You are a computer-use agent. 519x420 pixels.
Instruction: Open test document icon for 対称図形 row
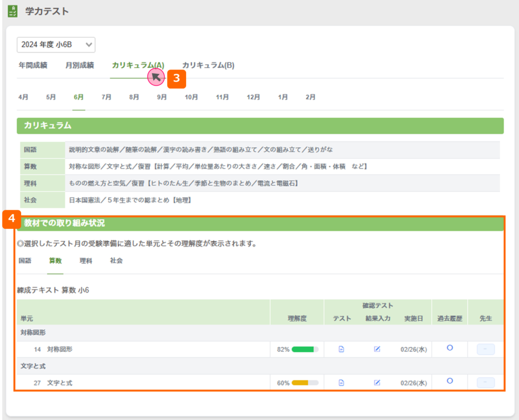341,349
